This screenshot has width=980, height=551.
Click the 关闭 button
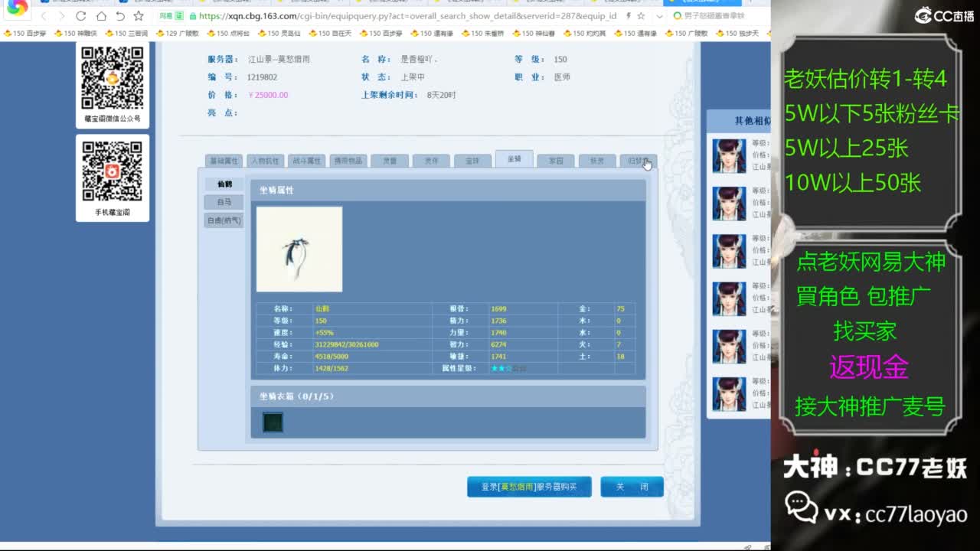pyautogui.click(x=632, y=487)
